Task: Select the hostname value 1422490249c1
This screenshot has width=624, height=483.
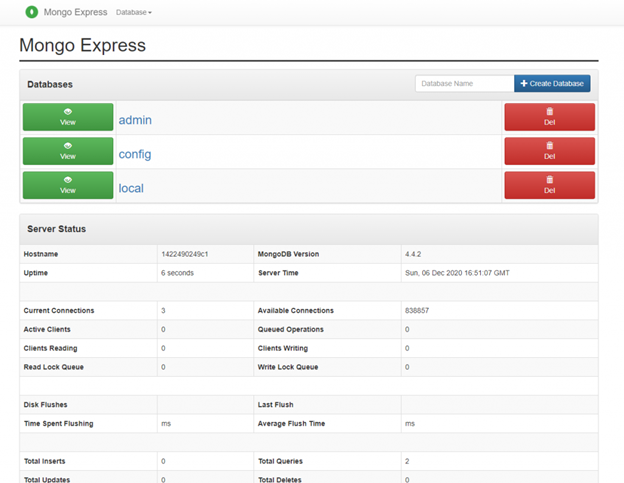Action: tap(185, 254)
